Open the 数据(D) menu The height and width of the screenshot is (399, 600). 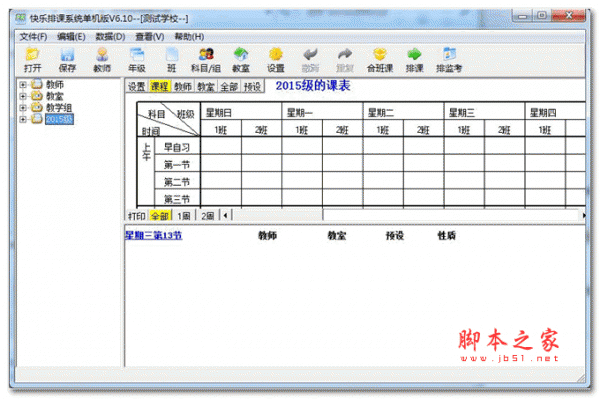110,37
